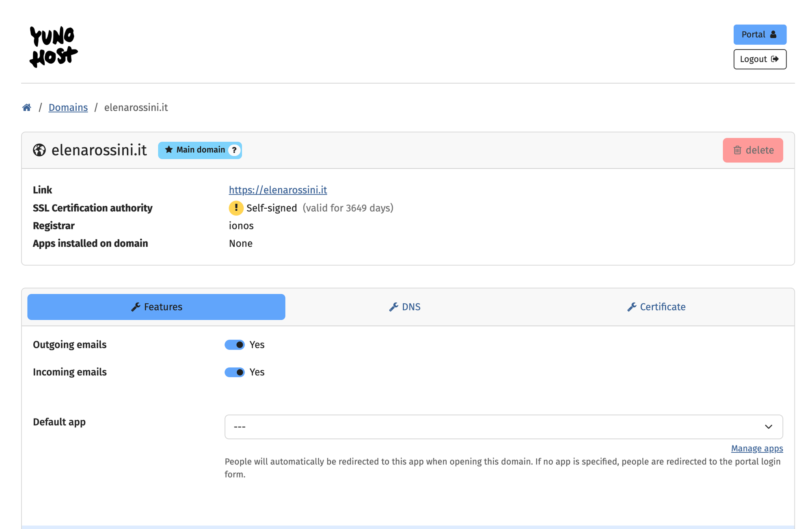The image size is (812, 529).
Task: Click the globe icon beside elenarossini.it
Action: click(39, 150)
